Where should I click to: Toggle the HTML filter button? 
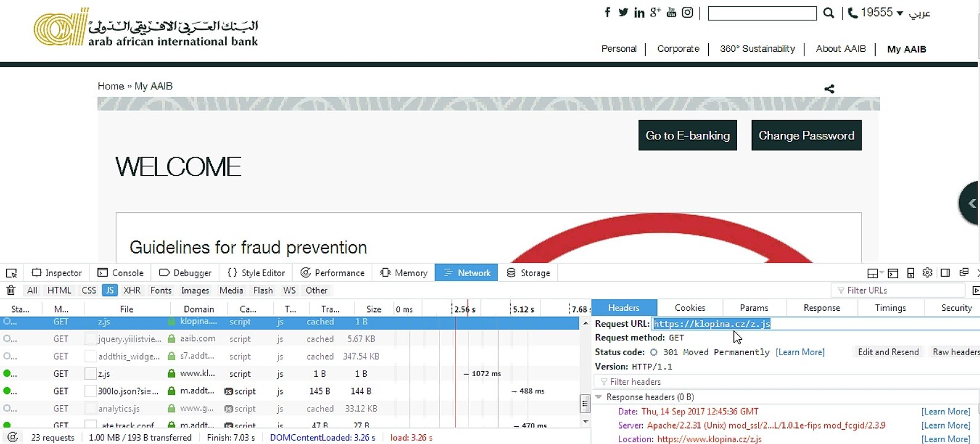pos(59,290)
